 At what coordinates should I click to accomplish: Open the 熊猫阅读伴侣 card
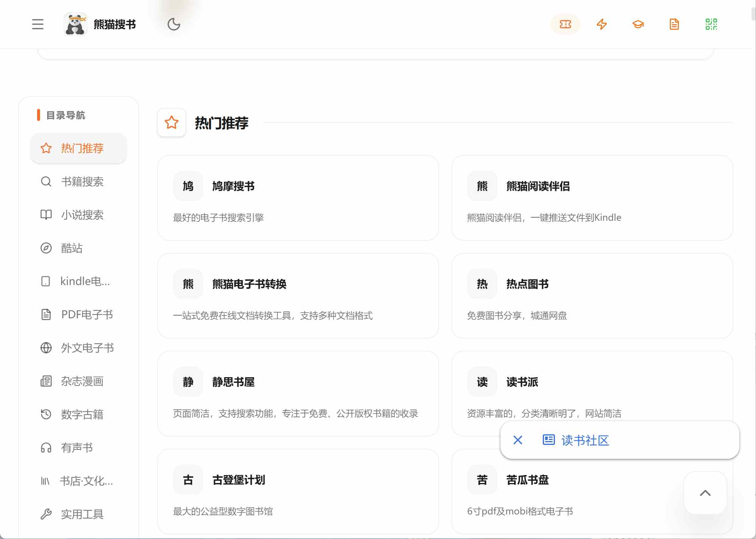pos(592,198)
